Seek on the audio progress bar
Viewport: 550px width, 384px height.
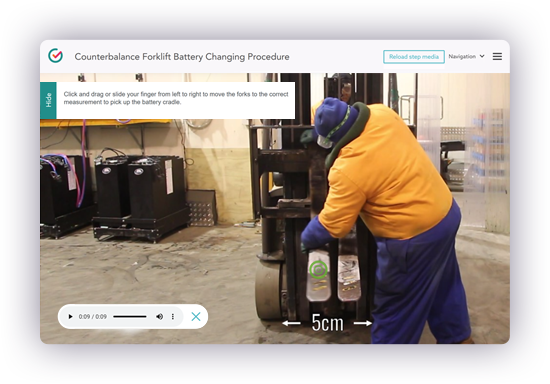tap(129, 317)
